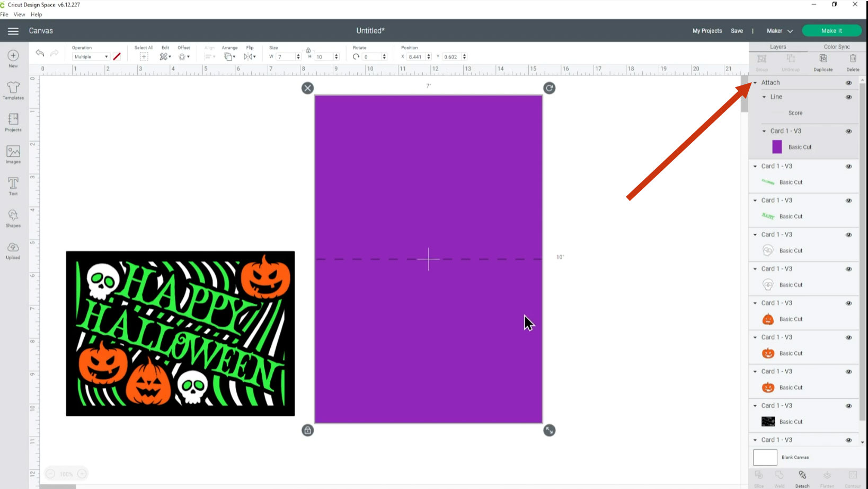The height and width of the screenshot is (489, 868).
Task: Open the Upload panel
Action: tap(13, 250)
